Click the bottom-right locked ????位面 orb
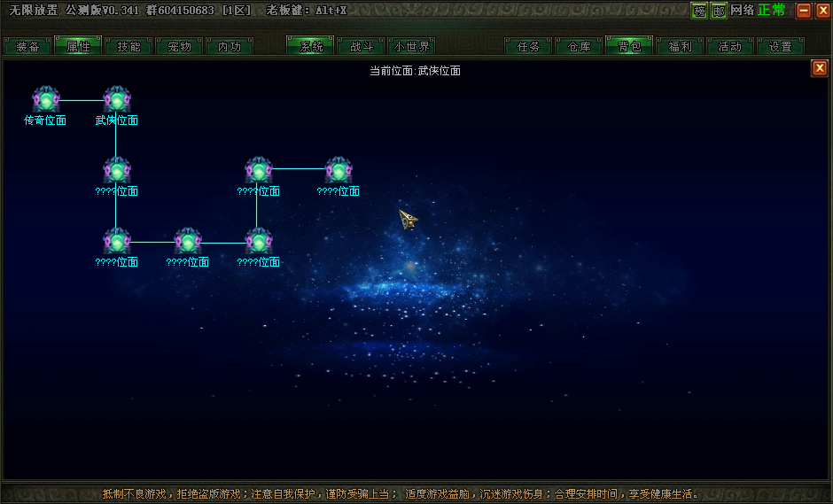The width and height of the screenshot is (833, 504). coord(259,241)
